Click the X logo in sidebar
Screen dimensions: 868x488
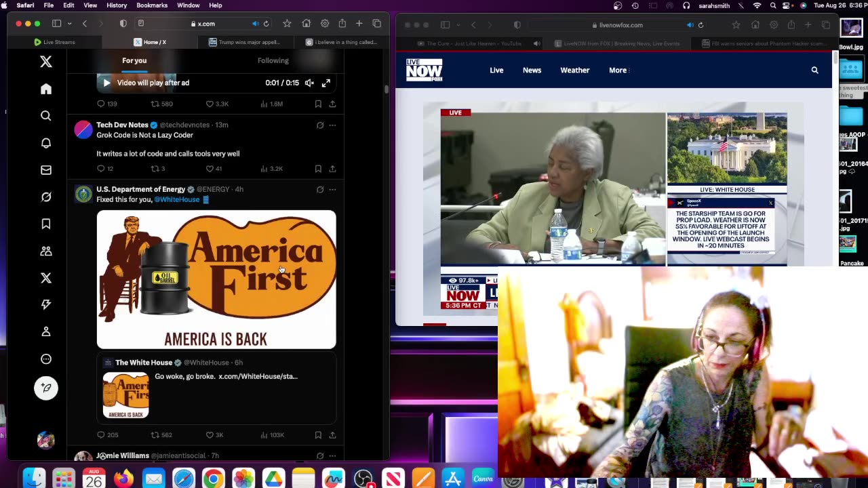click(46, 62)
